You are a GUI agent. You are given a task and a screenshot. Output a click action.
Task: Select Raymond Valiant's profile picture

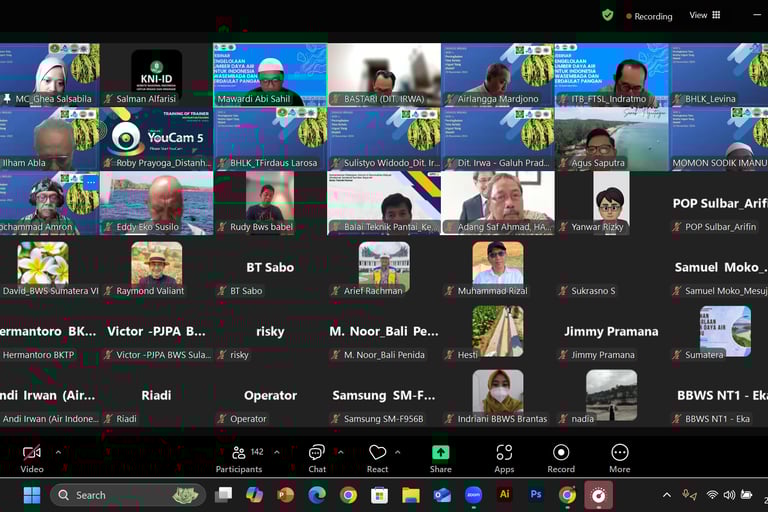tap(156, 265)
